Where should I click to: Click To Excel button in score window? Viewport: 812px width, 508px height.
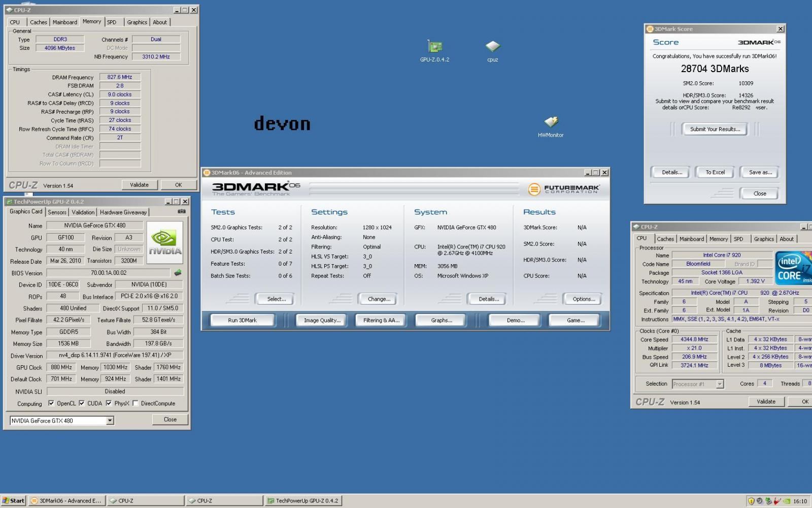point(715,173)
